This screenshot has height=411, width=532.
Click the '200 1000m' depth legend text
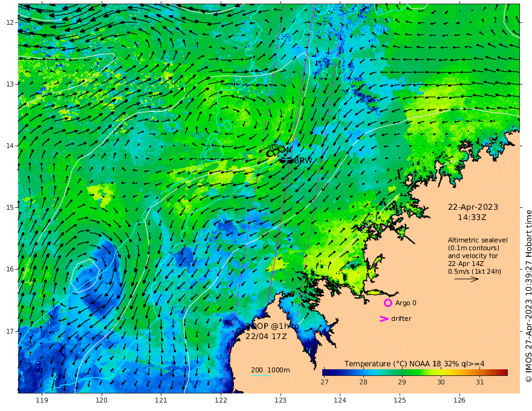pyautogui.click(x=270, y=370)
